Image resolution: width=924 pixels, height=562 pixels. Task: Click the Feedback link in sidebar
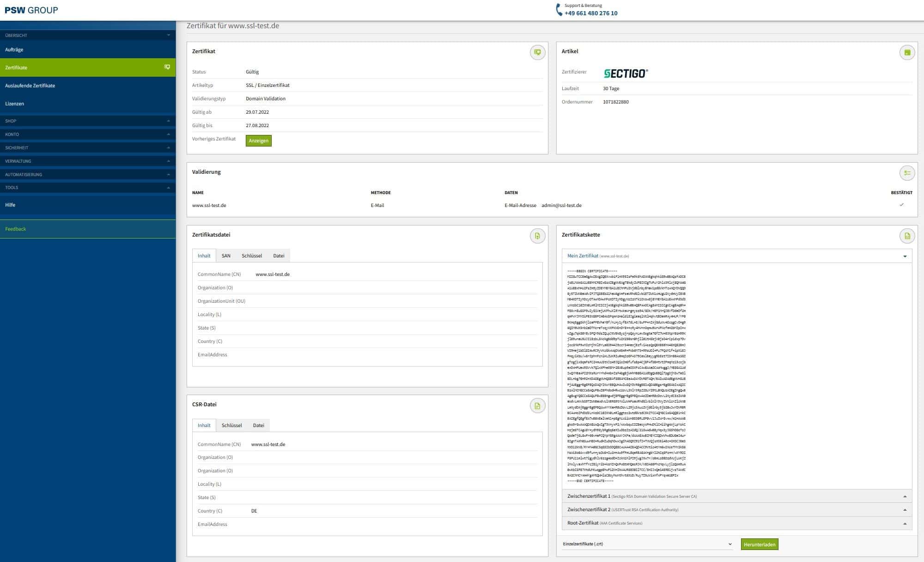(15, 229)
